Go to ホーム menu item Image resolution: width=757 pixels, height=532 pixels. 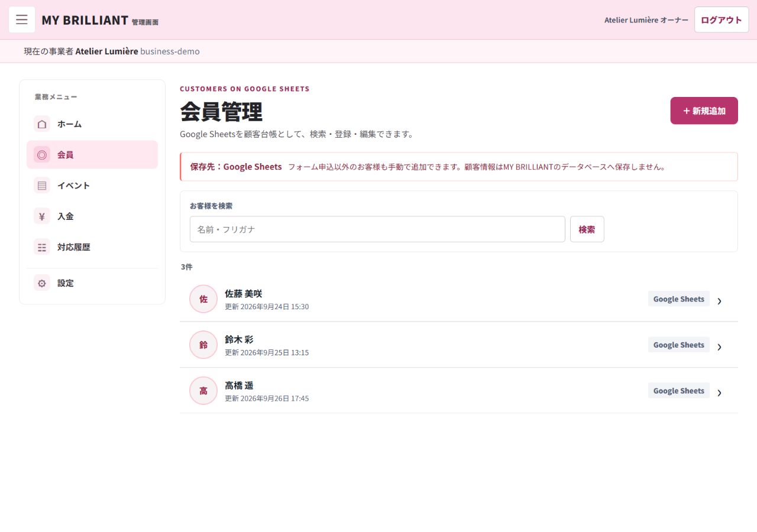(92, 124)
